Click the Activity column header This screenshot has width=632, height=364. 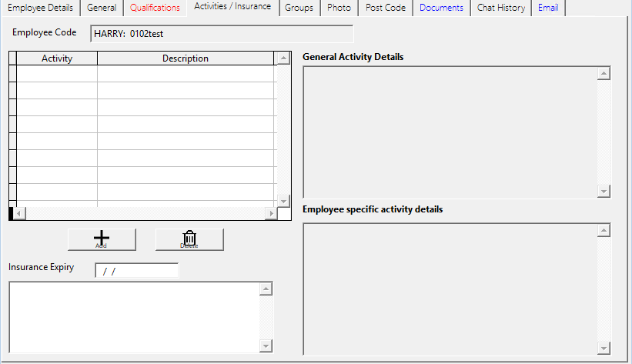57,58
